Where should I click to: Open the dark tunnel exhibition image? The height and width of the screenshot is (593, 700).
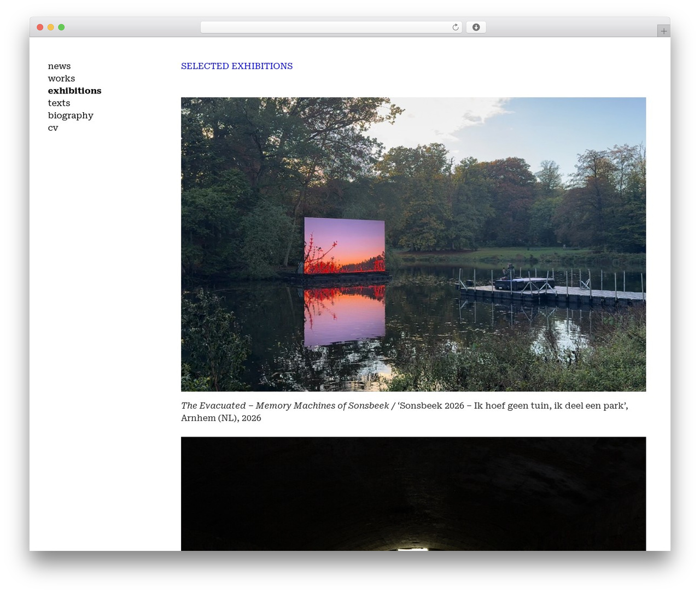click(413, 494)
